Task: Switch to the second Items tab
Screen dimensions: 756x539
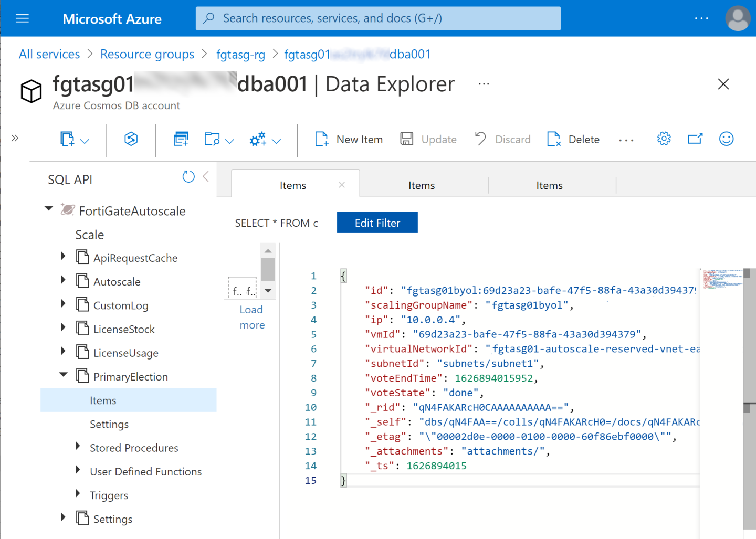Action: [x=422, y=186]
